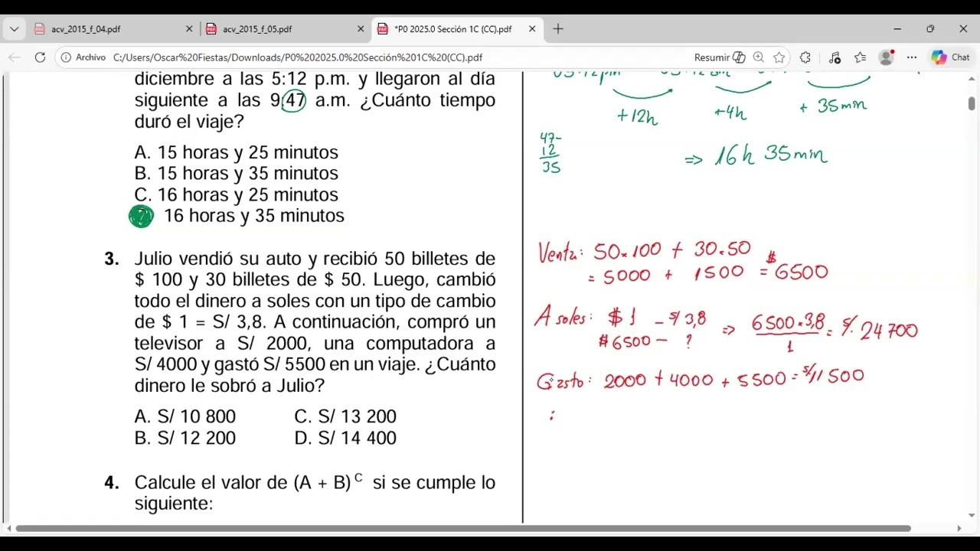The height and width of the screenshot is (551, 980).
Task: Open the zoom magnifier in address bar
Action: pos(758,57)
